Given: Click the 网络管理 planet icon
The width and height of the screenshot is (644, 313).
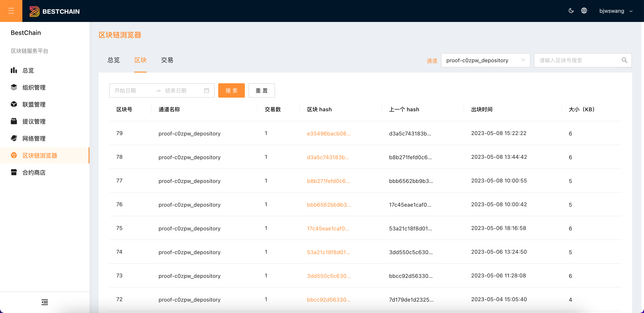Looking at the screenshot, I should [x=14, y=138].
